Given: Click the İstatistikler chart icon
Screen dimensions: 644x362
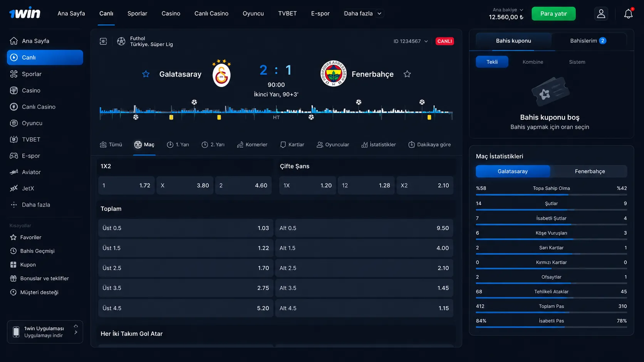Looking at the screenshot, I should 364,145.
